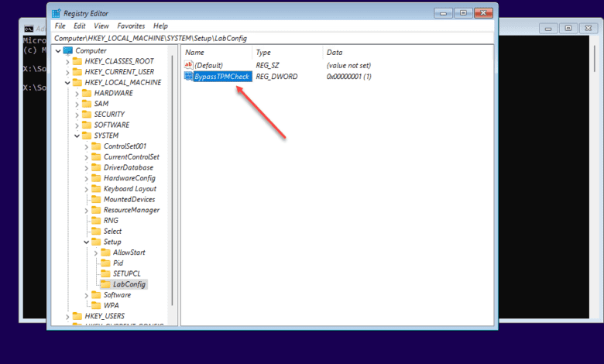Expand HKEY_CURRENT_USER with its chevron
604x364 pixels.
coord(67,72)
